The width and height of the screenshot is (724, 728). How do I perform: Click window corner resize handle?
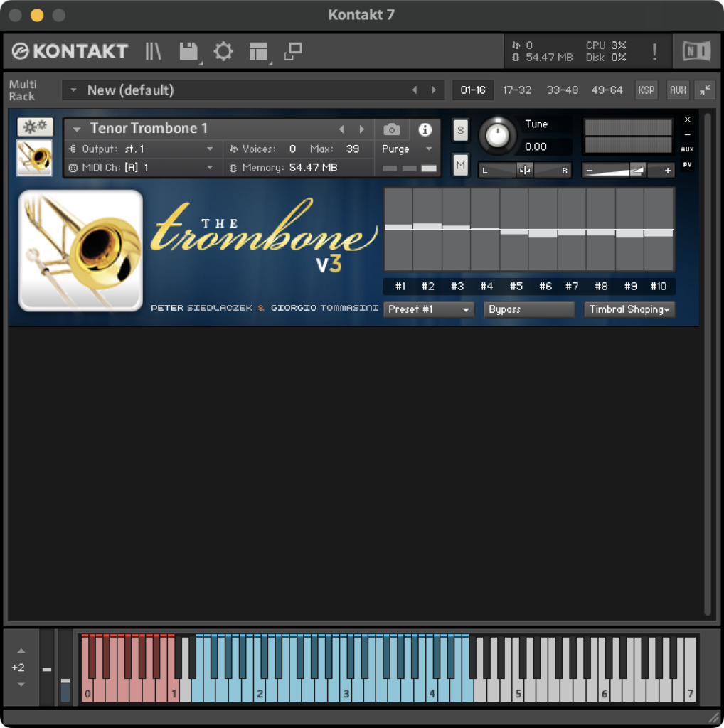click(x=713, y=717)
